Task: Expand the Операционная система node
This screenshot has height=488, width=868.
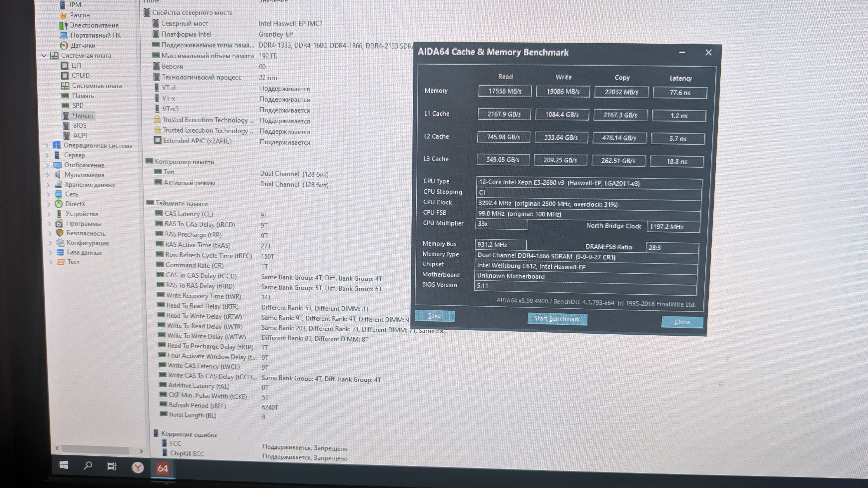Action: point(47,145)
